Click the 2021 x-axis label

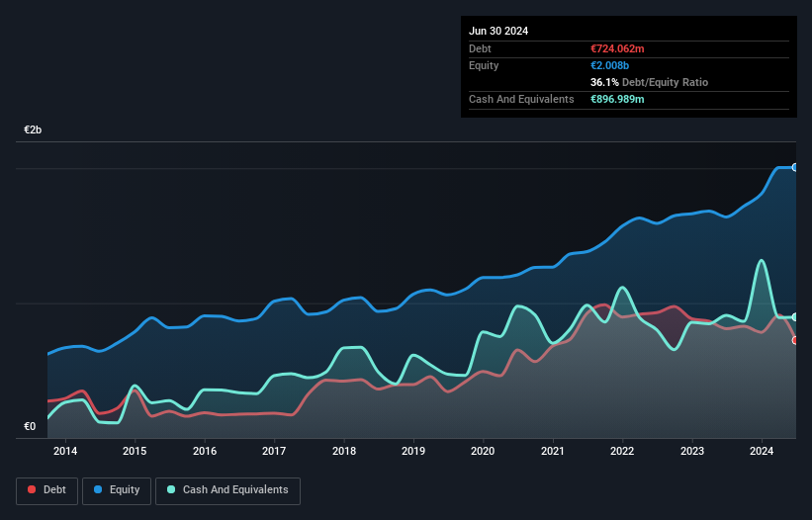point(553,451)
